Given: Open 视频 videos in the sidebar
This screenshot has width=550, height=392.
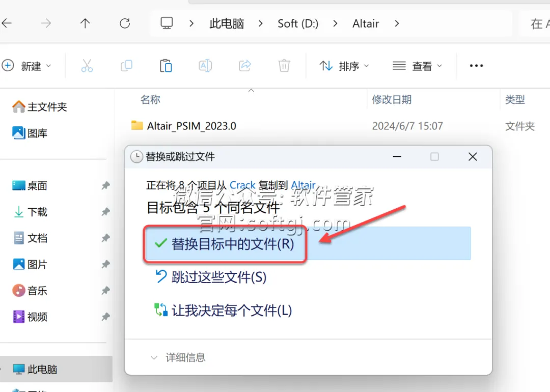Looking at the screenshot, I should coord(30,317).
